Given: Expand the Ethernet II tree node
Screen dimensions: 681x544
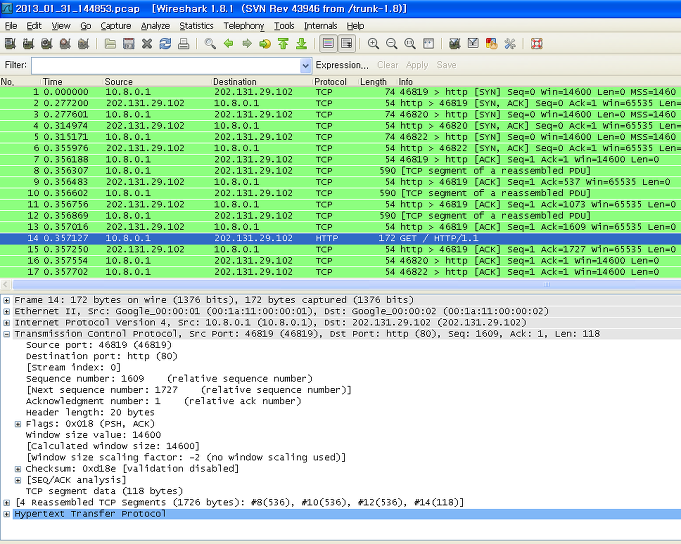Looking at the screenshot, I should [7, 311].
